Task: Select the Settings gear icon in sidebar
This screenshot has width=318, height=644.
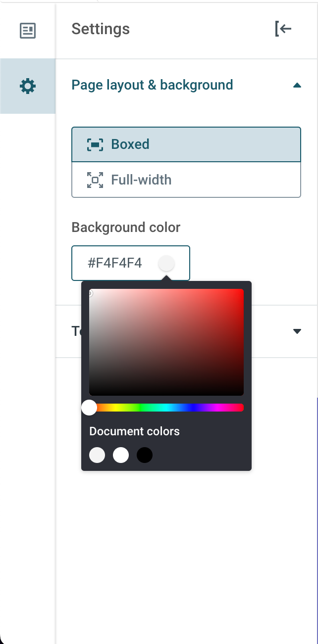Action: click(28, 87)
